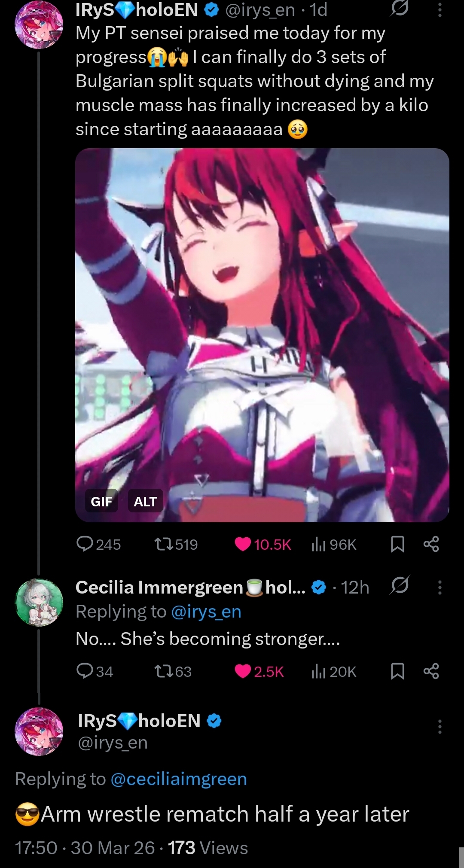Open overflow menu on focused IRyS reply
Screen dimensions: 464x868
tap(440, 726)
